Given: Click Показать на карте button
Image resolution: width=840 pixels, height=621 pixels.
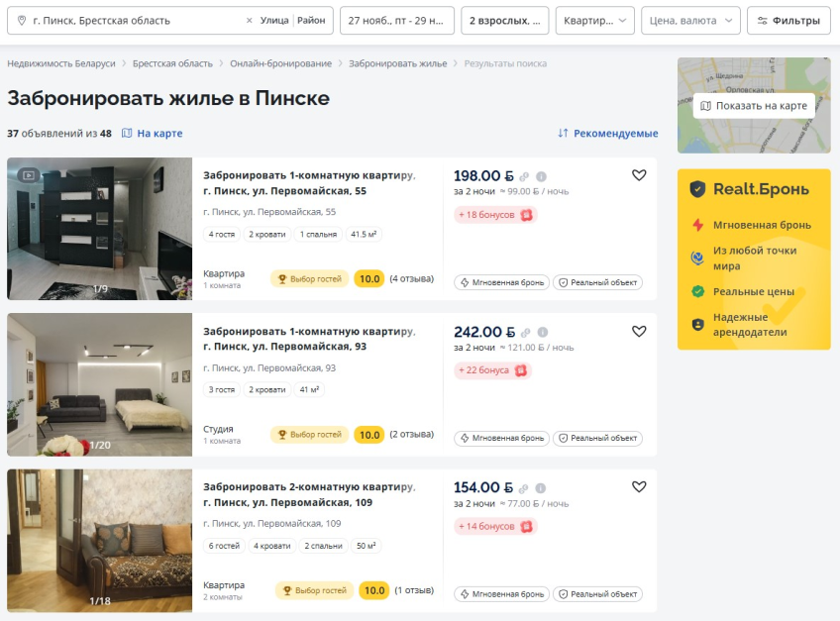Looking at the screenshot, I should tap(754, 106).
